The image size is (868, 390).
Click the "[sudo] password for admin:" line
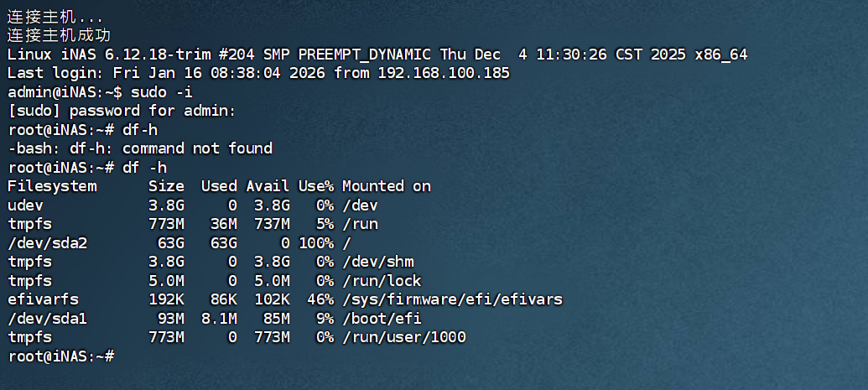click(x=122, y=111)
